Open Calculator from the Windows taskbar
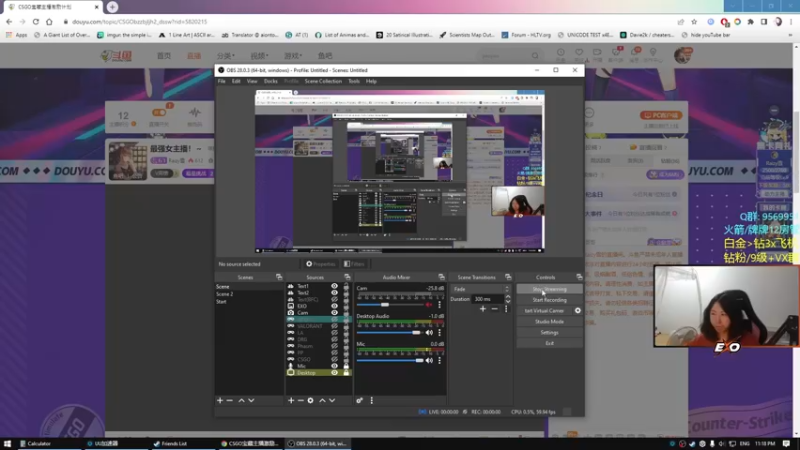Viewport: 800px width, 450px height. [x=36, y=444]
